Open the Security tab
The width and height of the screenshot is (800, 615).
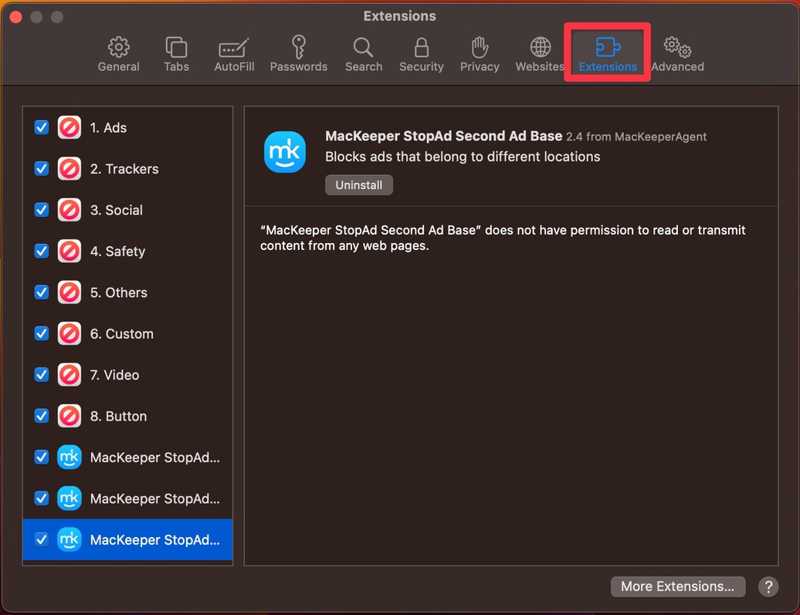point(421,54)
